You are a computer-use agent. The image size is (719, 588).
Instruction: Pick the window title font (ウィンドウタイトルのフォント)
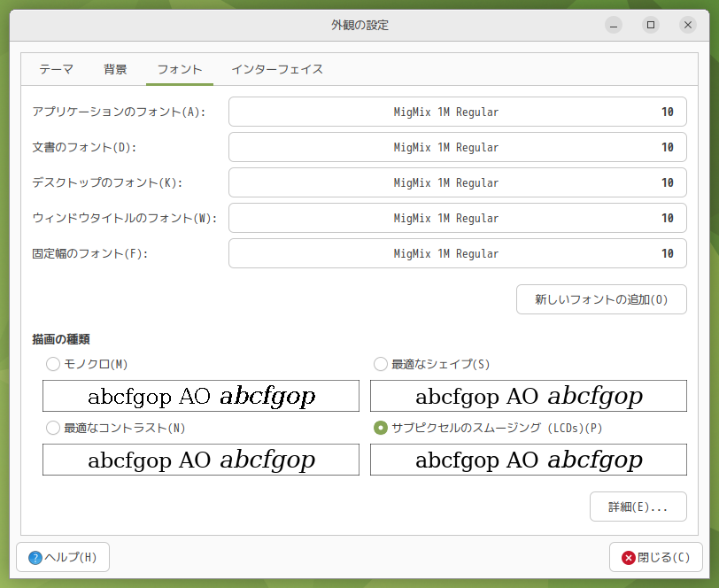(458, 218)
